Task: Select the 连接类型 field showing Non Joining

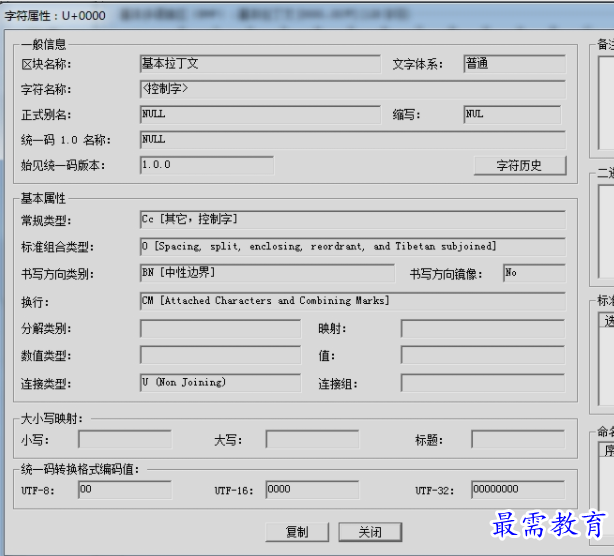Action: pos(220,383)
